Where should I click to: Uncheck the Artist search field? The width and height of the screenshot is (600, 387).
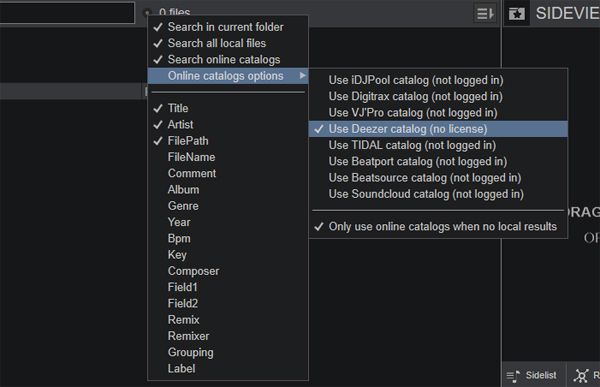point(228,124)
